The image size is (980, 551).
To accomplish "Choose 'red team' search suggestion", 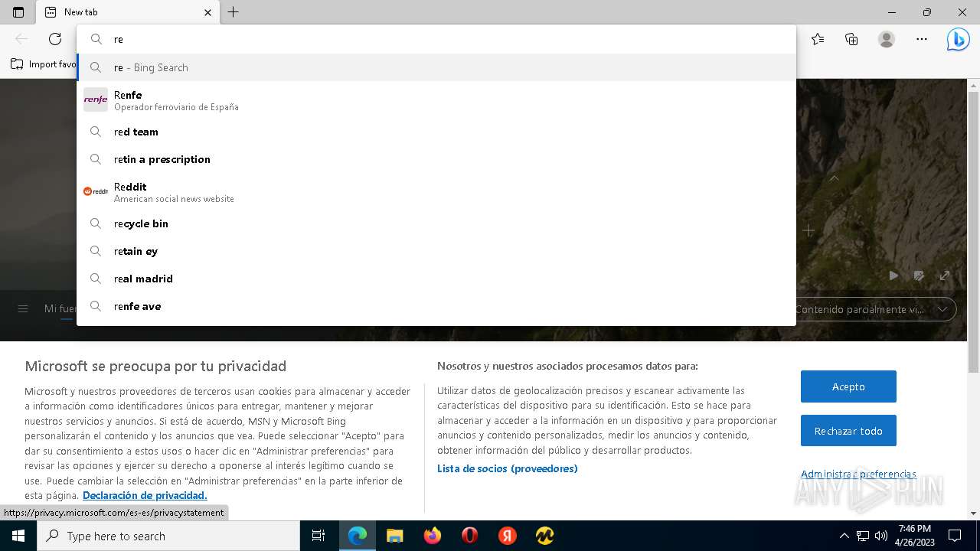I will click(x=436, y=132).
